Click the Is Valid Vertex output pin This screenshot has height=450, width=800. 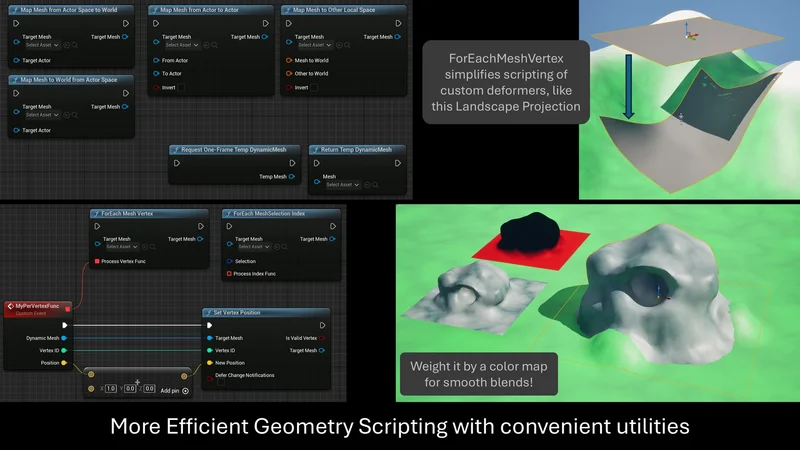pos(322,338)
